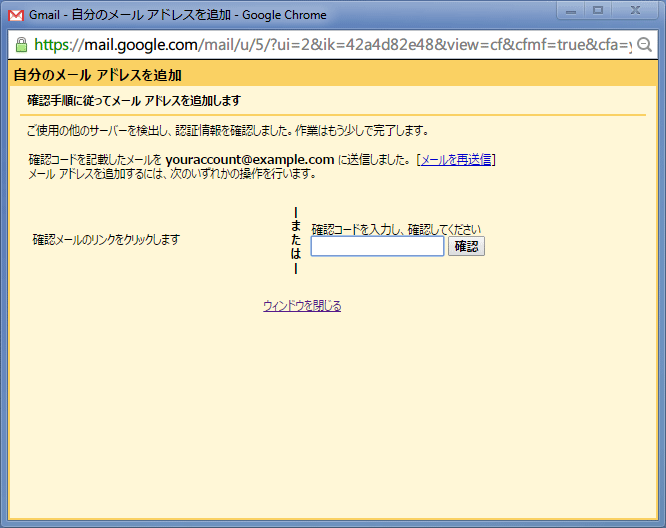
Task: Click the vertical または divider text
Action: pos(296,240)
